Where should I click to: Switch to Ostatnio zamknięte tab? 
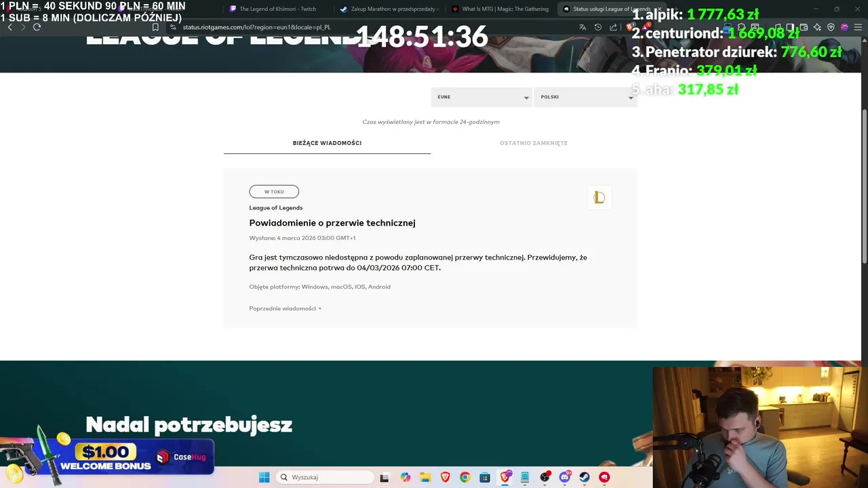coord(534,143)
